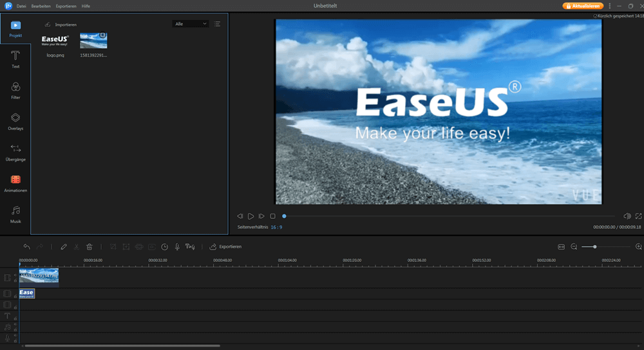Expand the Alle media filter dropdown
Screen dimensions: 644x350
[191, 24]
